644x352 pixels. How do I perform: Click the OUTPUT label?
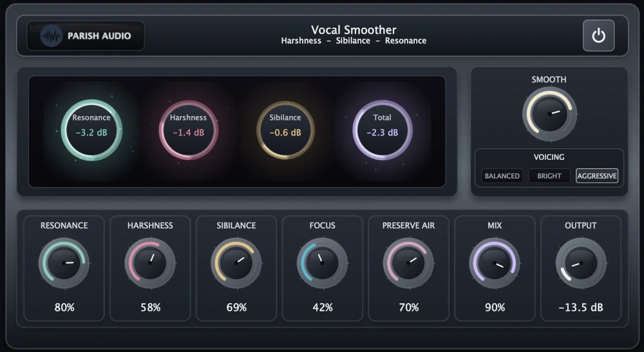pos(581,226)
